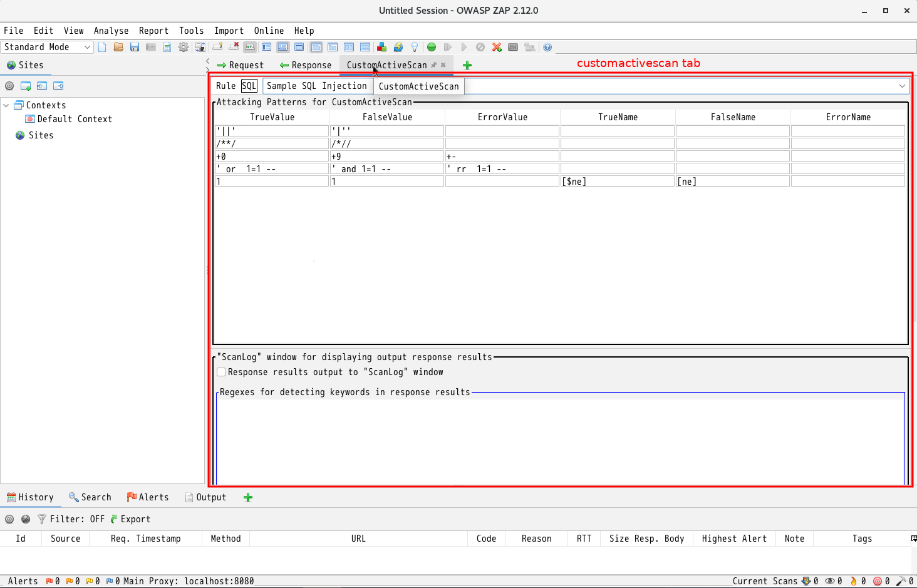
Task: Click the Check for Updates lightning icon
Action: click(x=398, y=47)
